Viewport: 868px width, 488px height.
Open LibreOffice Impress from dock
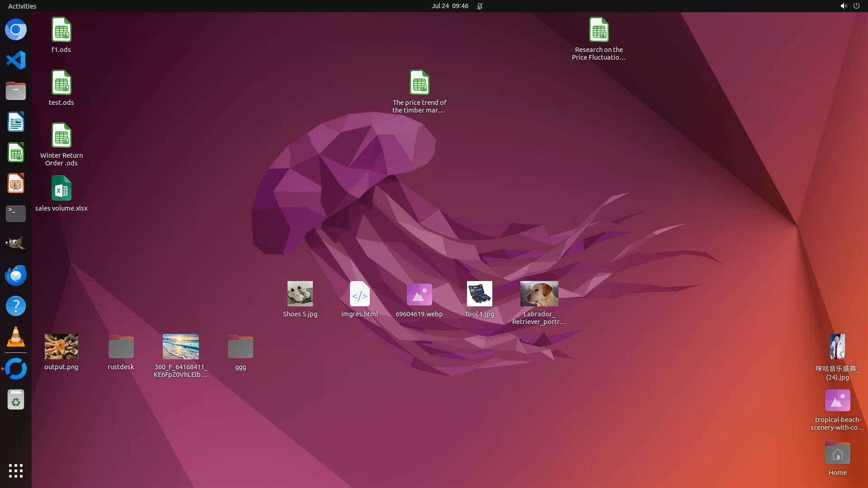point(16,183)
